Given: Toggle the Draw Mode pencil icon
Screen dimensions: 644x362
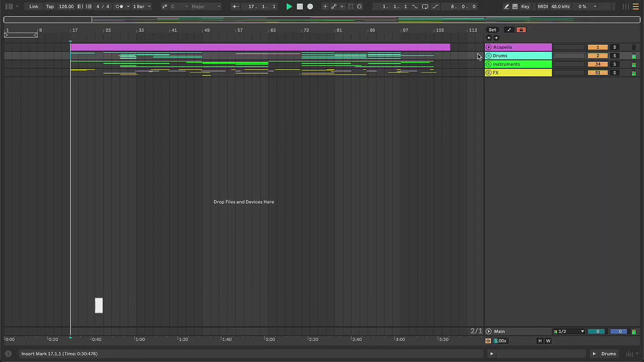Looking at the screenshot, I should pyautogui.click(x=507, y=7).
